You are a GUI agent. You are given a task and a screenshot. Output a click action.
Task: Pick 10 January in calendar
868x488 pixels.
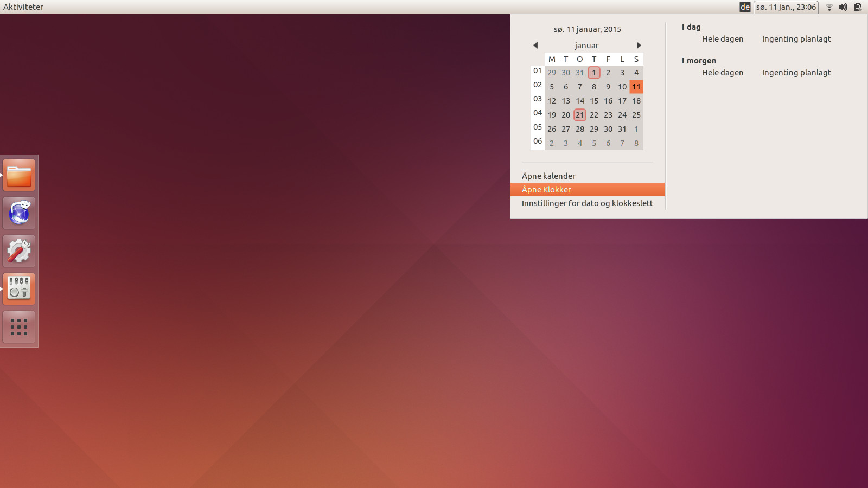(622, 87)
